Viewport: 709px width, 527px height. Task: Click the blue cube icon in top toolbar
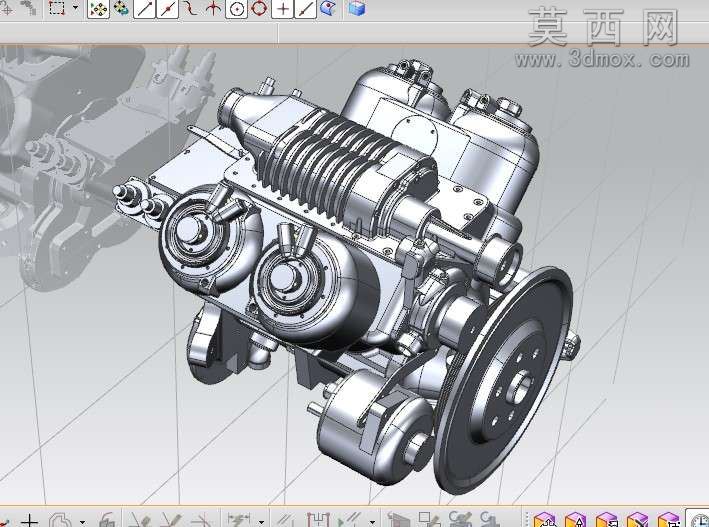(357, 8)
